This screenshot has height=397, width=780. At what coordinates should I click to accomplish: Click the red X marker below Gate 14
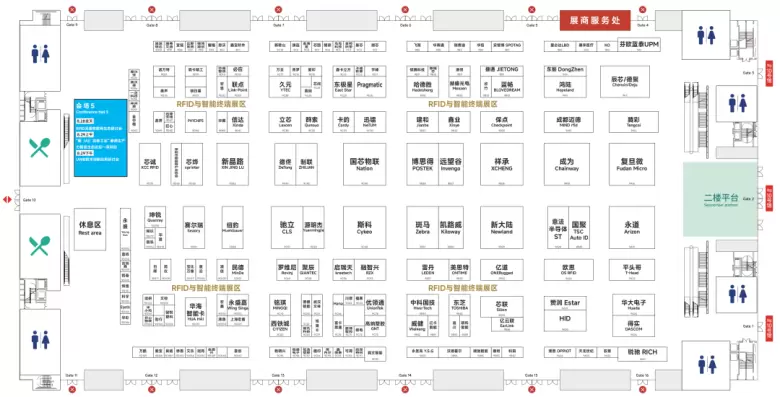[405, 389]
